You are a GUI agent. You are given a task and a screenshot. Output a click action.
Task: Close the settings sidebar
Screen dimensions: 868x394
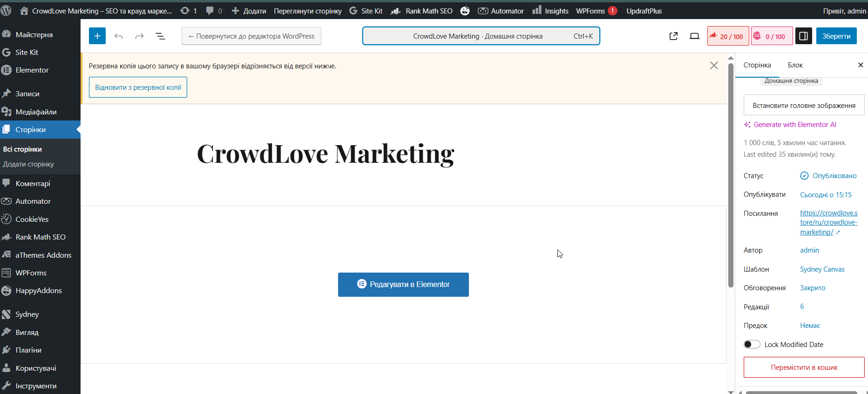(x=861, y=65)
